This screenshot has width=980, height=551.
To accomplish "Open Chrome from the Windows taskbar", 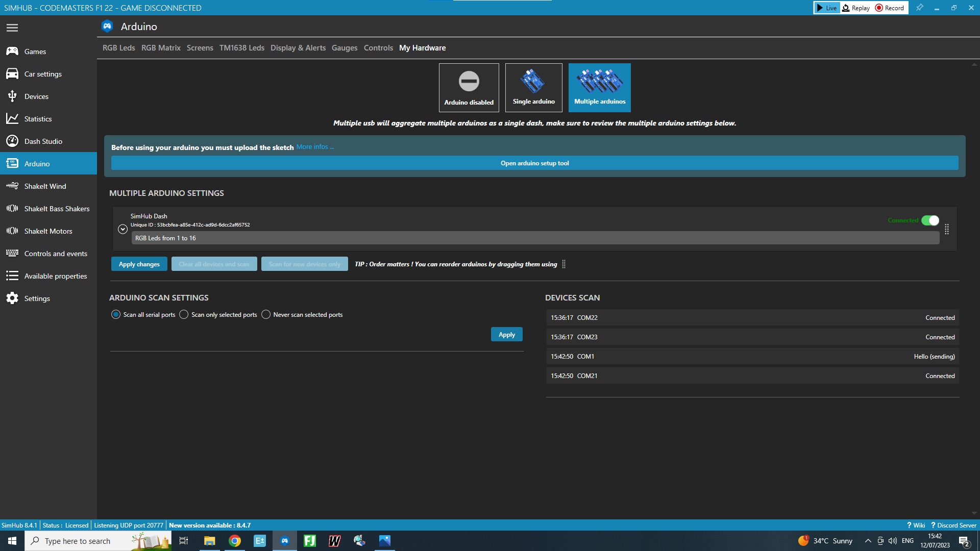I will pyautogui.click(x=235, y=541).
